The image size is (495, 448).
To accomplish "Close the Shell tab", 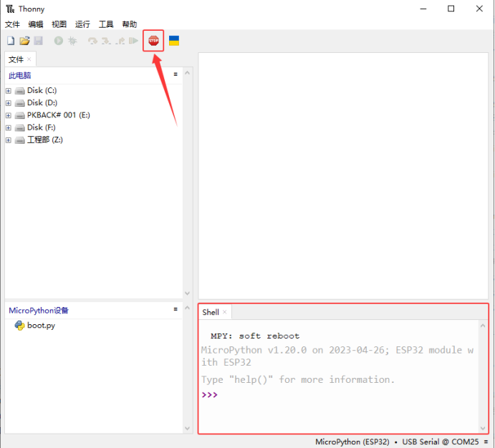I will (225, 312).
